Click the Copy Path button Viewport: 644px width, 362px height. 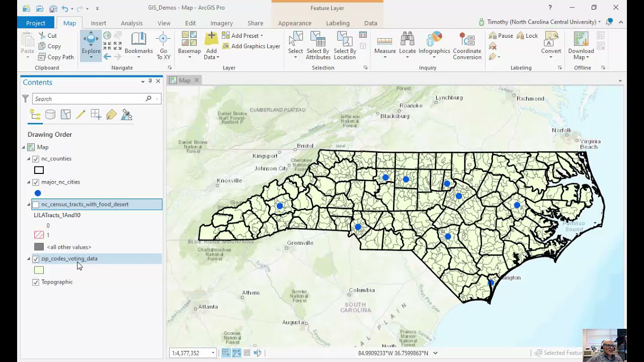tap(56, 57)
